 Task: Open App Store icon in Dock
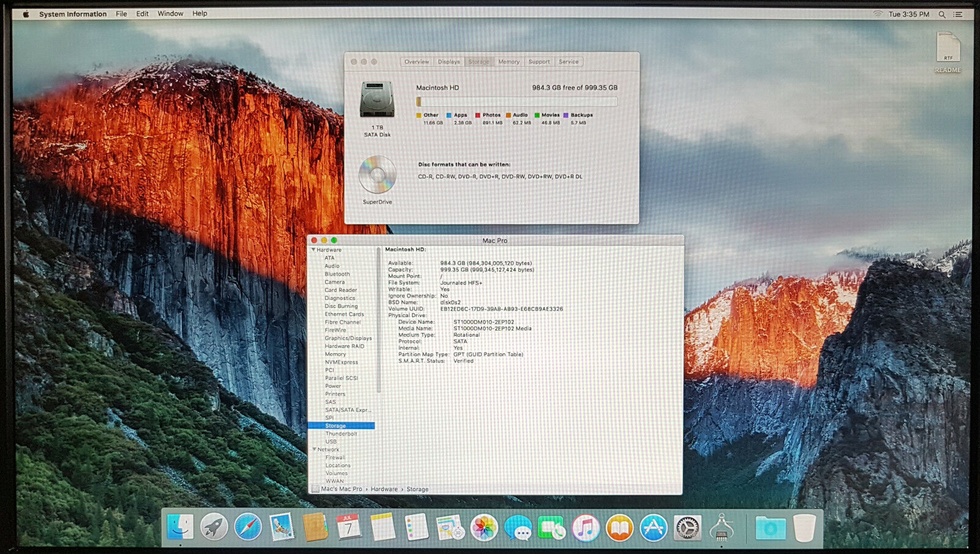(x=654, y=527)
